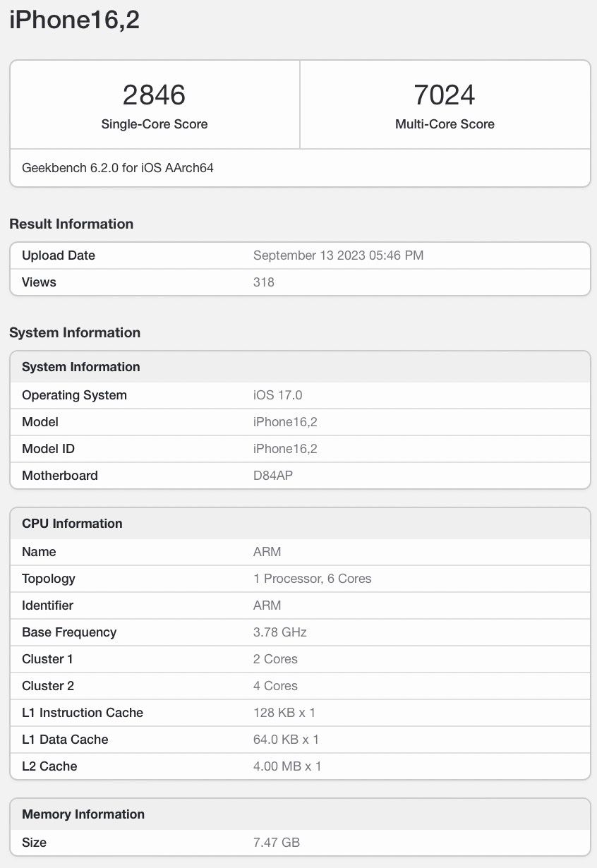Click the L1 Data Cache label

click(65, 740)
